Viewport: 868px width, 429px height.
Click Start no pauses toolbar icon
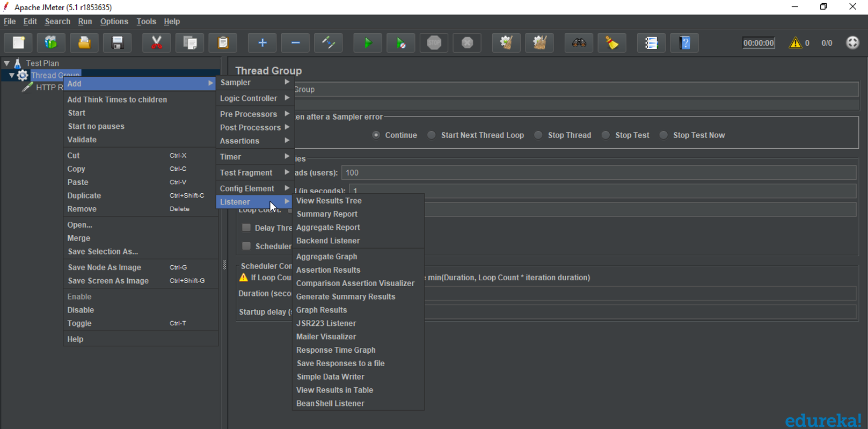click(401, 43)
